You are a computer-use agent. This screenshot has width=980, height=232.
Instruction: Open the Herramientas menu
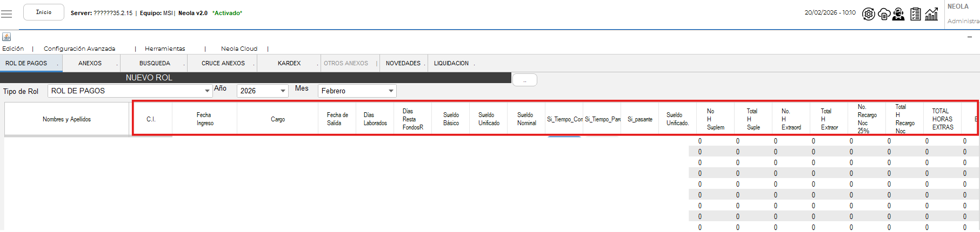tap(165, 49)
